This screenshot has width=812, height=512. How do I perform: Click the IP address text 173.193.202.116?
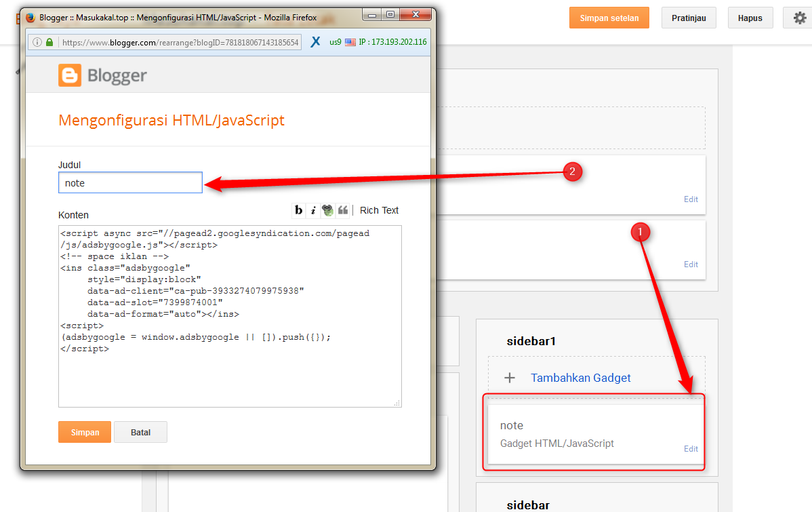[399, 42]
